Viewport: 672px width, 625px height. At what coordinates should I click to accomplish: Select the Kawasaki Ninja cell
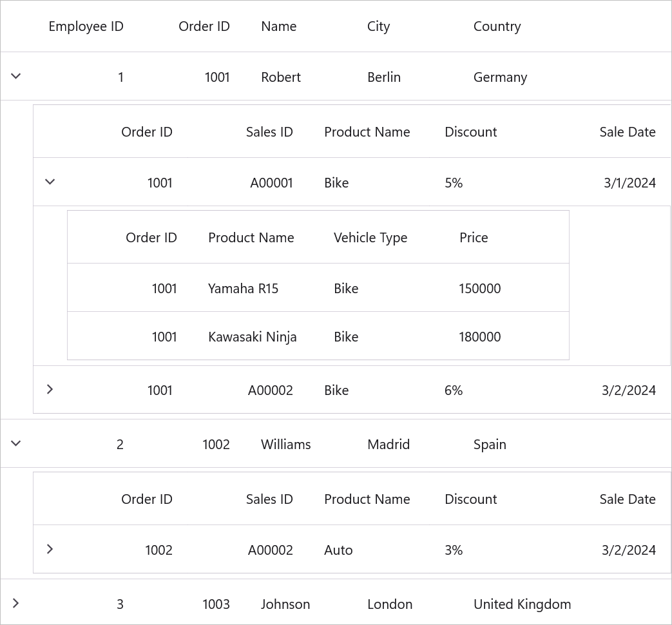tap(253, 337)
